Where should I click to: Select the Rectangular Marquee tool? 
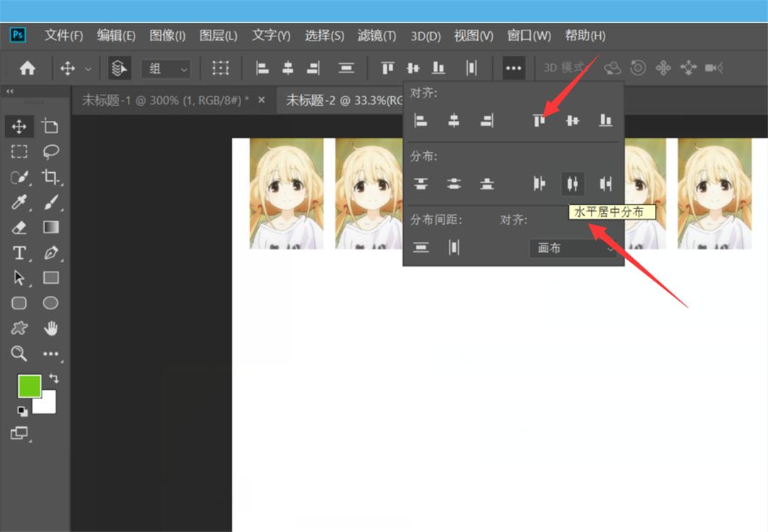pyautogui.click(x=19, y=151)
